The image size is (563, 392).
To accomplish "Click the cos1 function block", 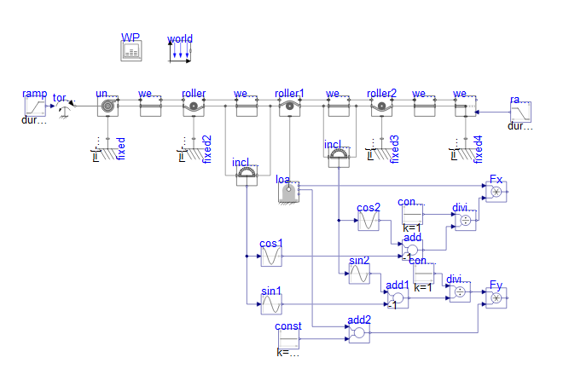I will (271, 257).
